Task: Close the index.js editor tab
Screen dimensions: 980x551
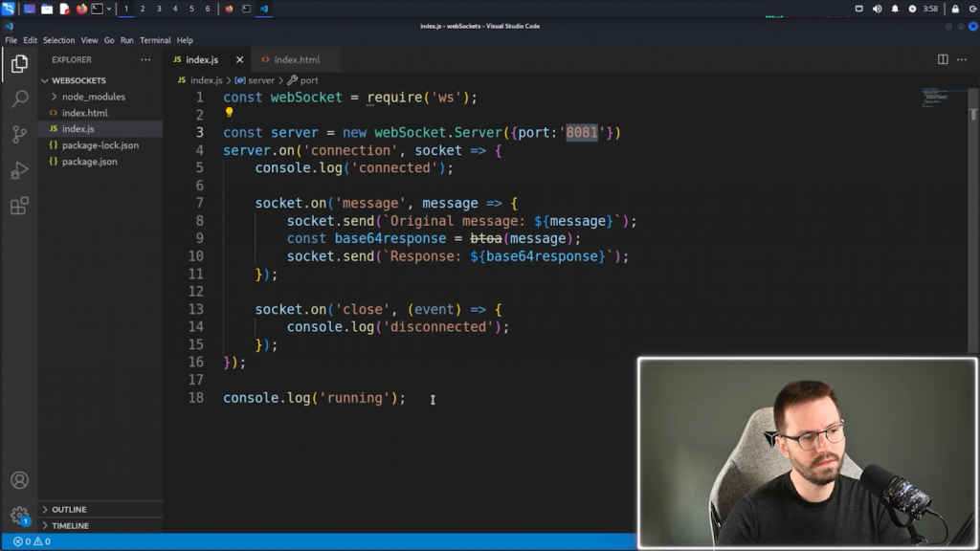Action: tap(239, 60)
